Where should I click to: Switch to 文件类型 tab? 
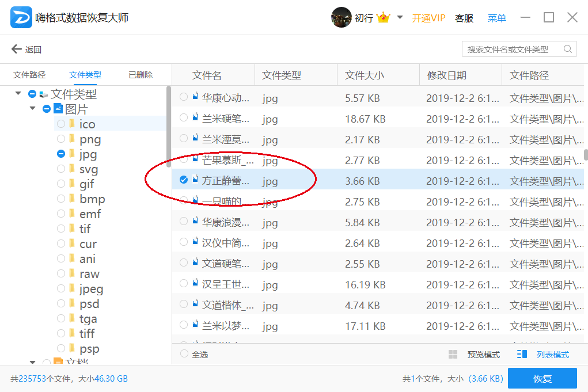[x=85, y=75]
